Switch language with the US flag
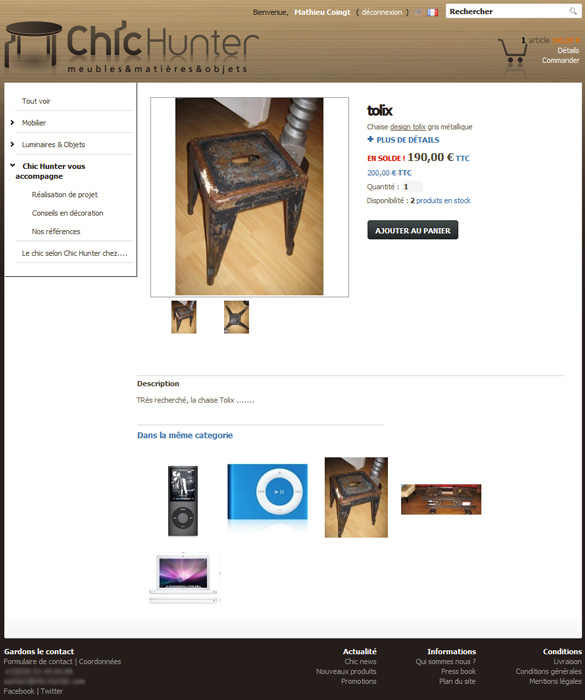Screen dimensions: 585x700 coord(420,12)
